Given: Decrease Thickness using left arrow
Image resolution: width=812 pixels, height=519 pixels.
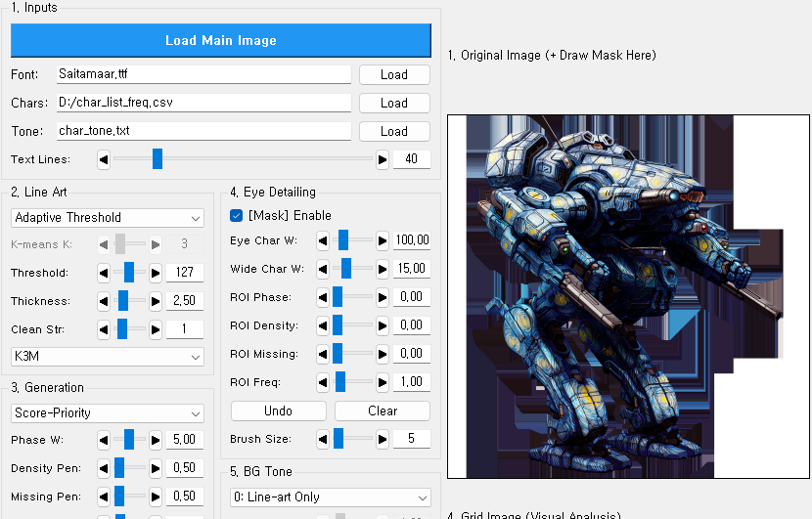Looking at the screenshot, I should 104,301.
